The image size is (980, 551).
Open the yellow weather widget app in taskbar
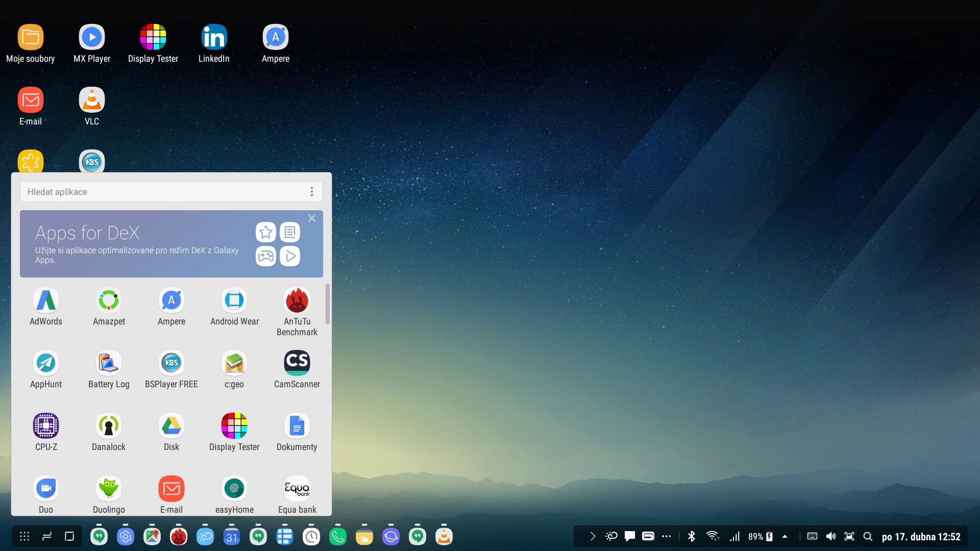(x=364, y=536)
